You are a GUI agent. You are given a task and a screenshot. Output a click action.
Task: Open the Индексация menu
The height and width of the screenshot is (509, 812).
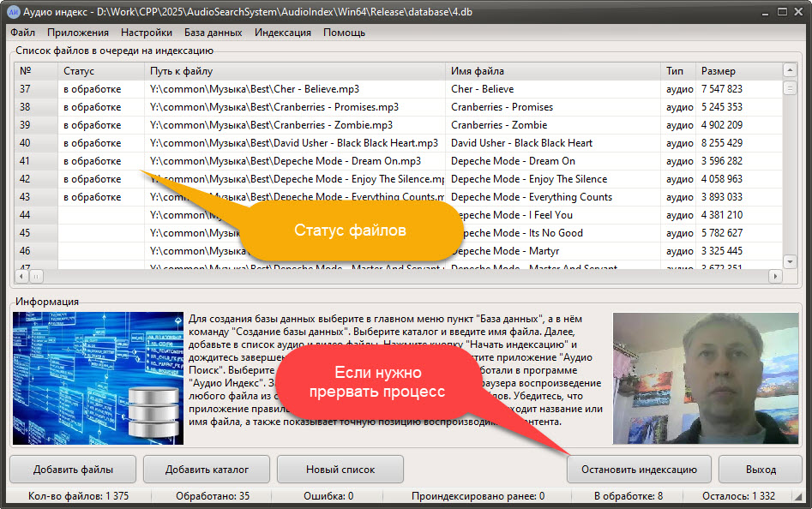click(283, 33)
